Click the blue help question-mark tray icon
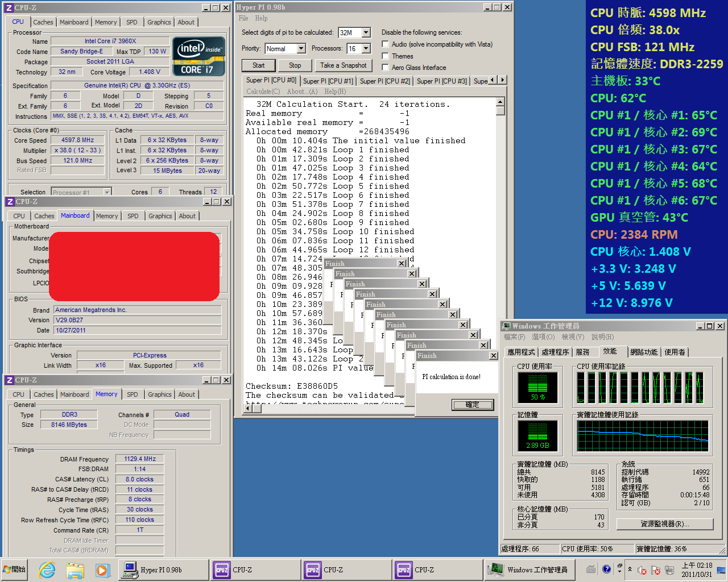 (x=606, y=569)
